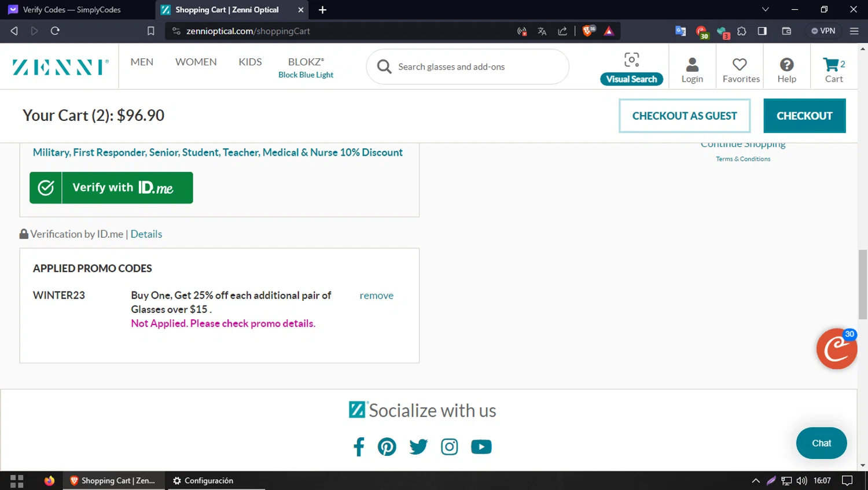Bookmark this page icon
868x490 pixels.
tap(150, 31)
